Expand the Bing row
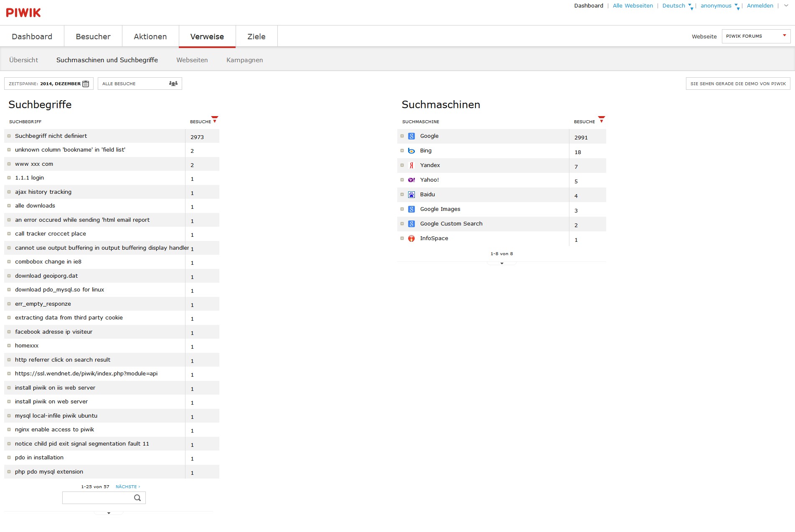 [x=402, y=151]
